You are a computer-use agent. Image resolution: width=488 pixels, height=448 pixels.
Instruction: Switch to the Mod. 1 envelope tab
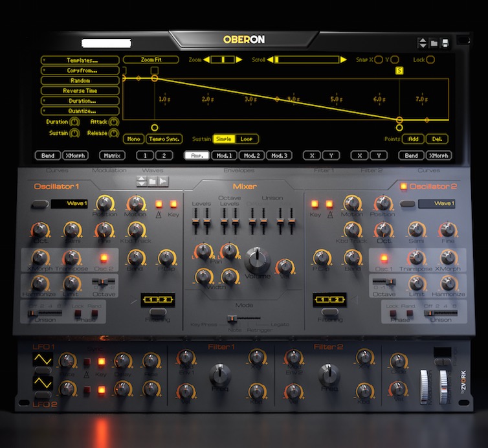click(224, 155)
